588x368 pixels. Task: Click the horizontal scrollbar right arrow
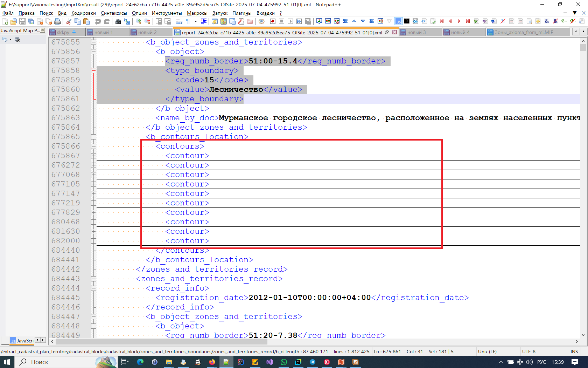tap(577, 342)
